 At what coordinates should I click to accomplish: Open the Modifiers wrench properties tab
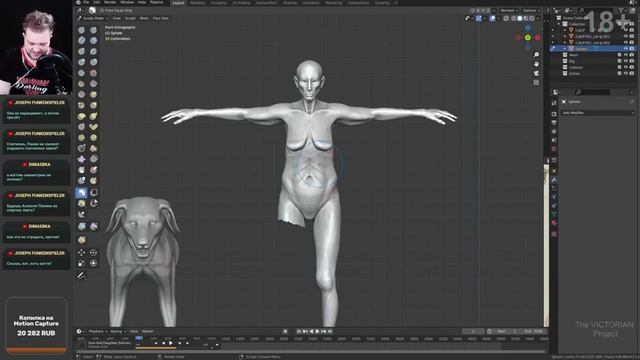(554, 180)
